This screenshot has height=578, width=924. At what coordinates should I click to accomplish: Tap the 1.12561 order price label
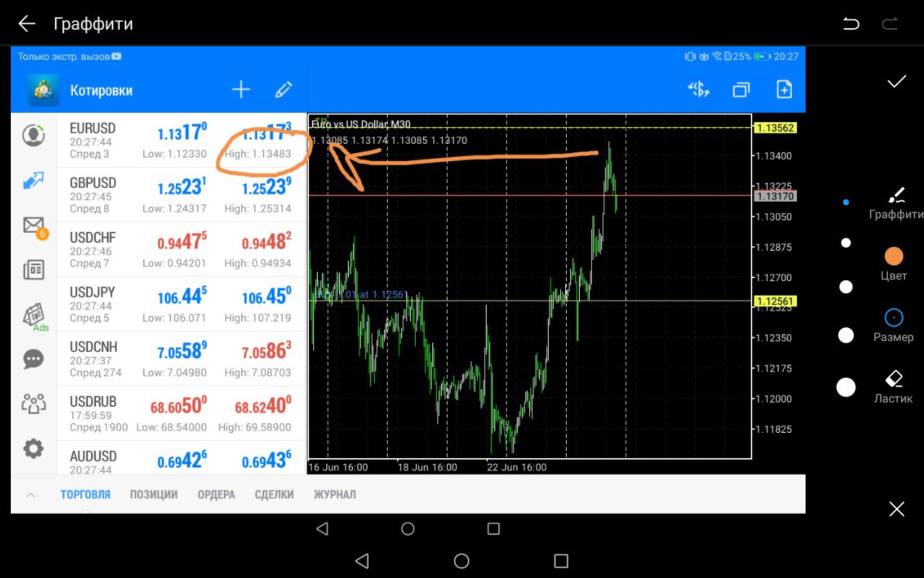coord(775,301)
